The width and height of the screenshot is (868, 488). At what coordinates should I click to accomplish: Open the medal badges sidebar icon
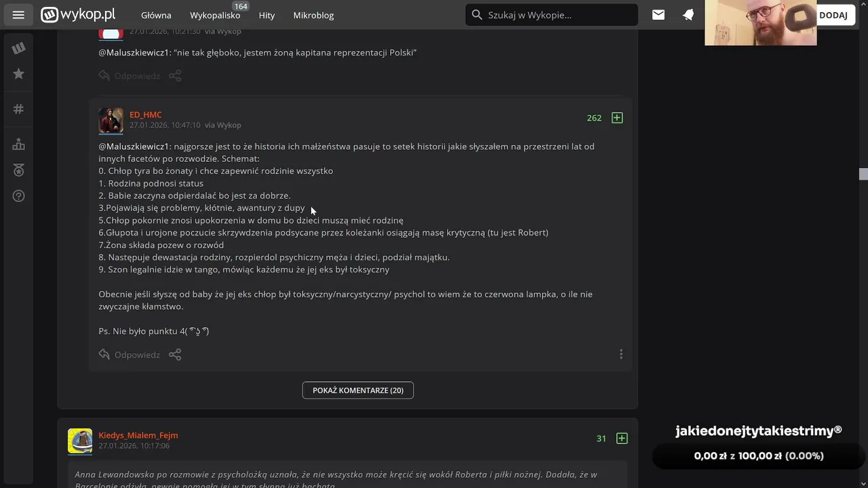18,170
